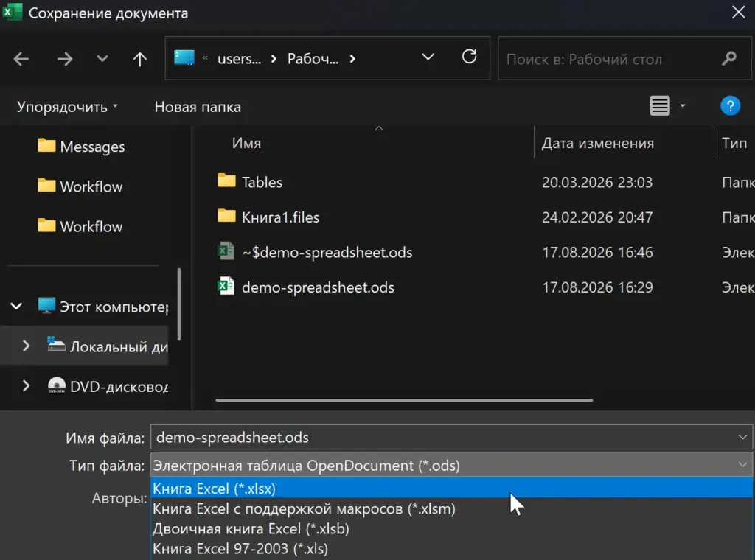Image resolution: width=755 pixels, height=560 pixels.
Task: Open the Тип файла combo box
Action: click(x=452, y=465)
